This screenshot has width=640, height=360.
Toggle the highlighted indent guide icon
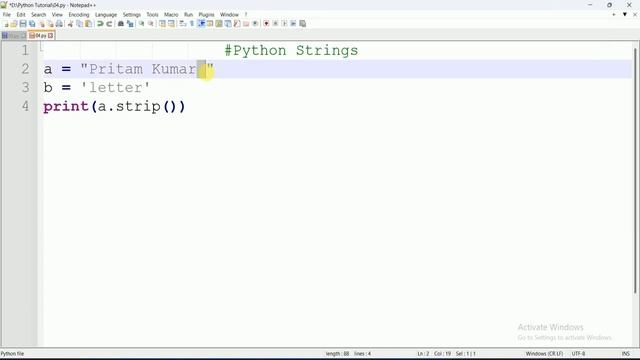pyautogui.click(x=201, y=24)
